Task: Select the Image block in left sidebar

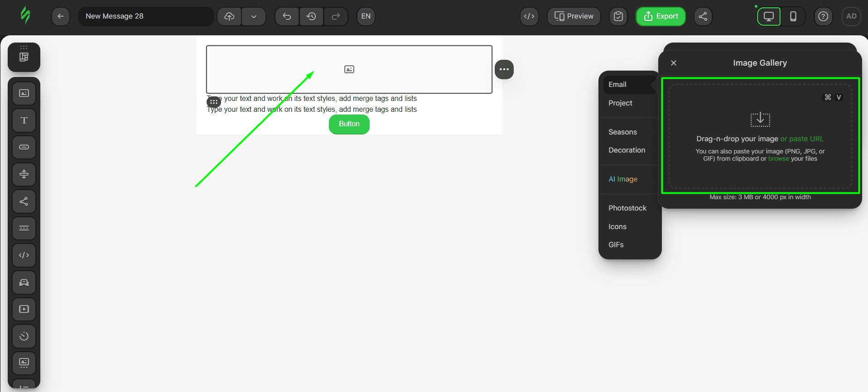Action: click(24, 93)
